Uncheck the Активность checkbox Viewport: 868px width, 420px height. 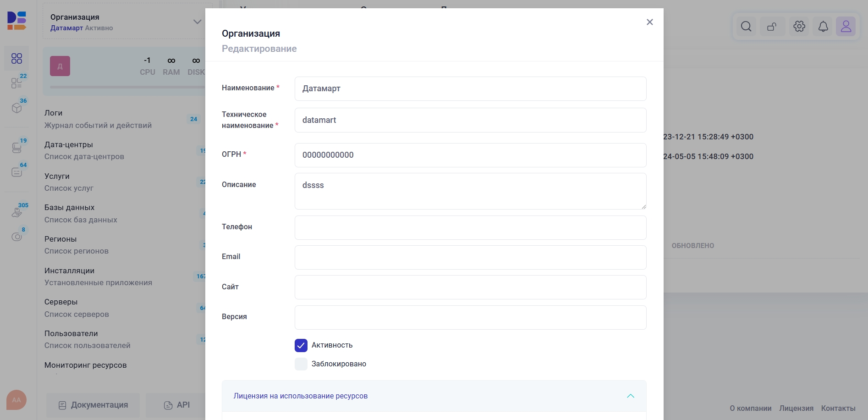(301, 345)
